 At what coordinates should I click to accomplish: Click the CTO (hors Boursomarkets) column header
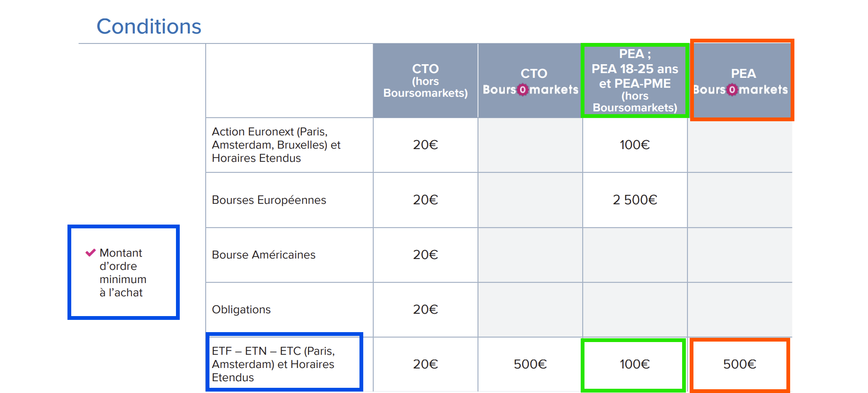pos(426,81)
